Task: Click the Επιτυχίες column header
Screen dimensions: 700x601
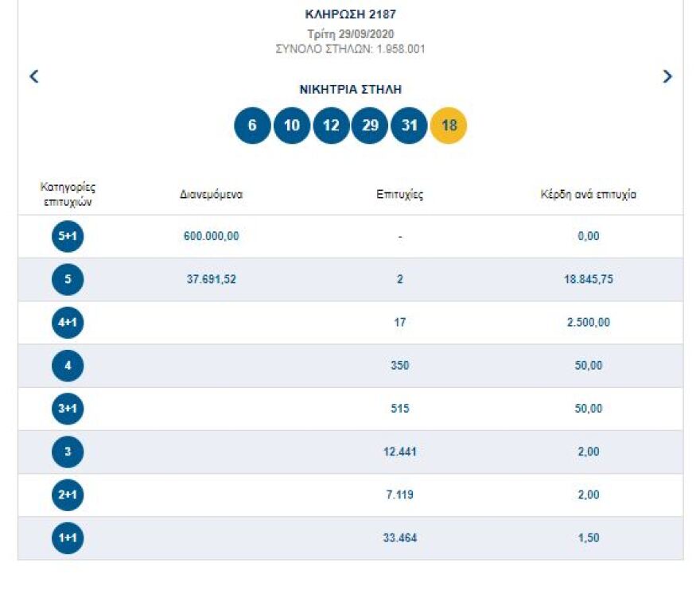Action: [399, 195]
